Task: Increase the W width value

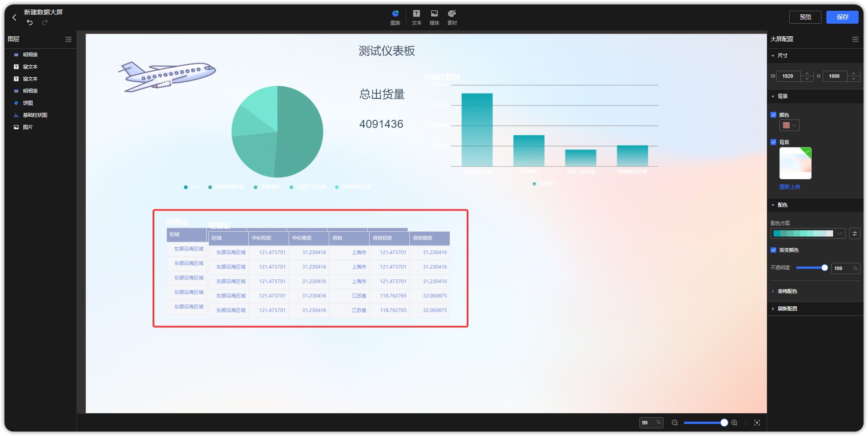Action: point(807,73)
